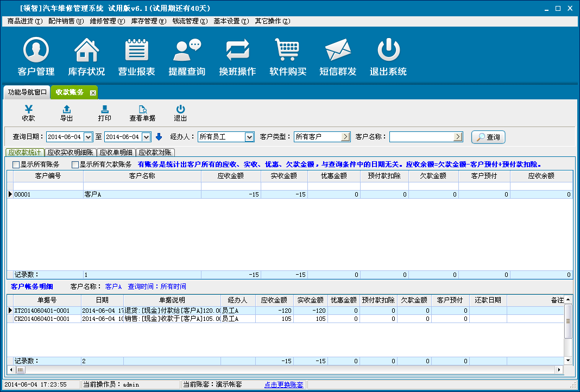
Task: Expand the start date dropdown
Action: 89,137
